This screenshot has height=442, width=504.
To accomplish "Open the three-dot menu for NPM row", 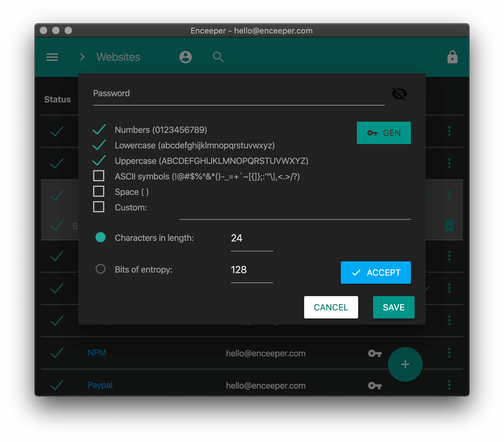I will 449,353.
